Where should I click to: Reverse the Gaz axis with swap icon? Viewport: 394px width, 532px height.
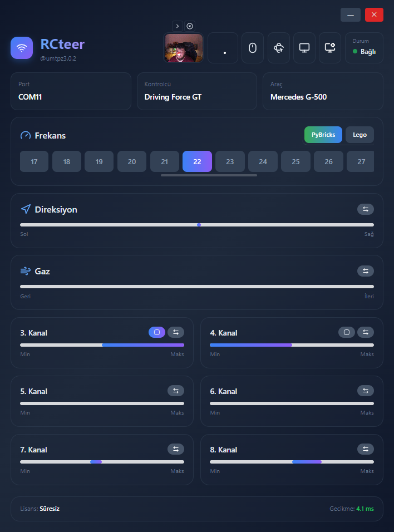point(366,271)
